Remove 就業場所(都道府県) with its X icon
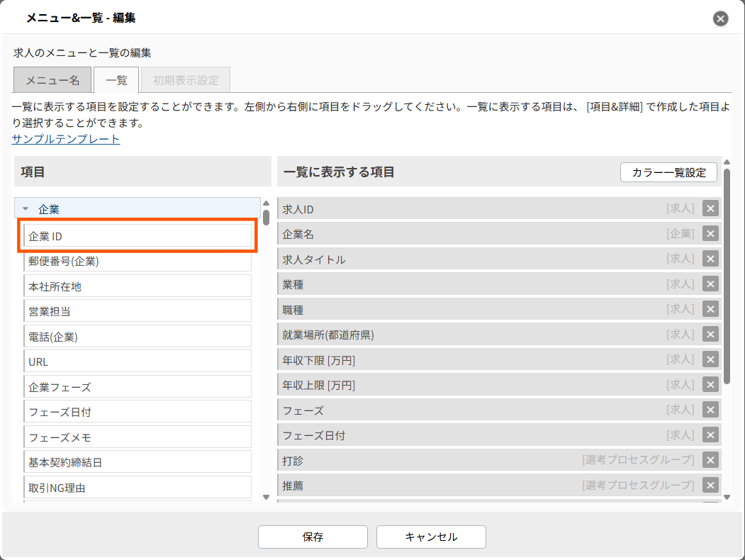 coord(710,335)
